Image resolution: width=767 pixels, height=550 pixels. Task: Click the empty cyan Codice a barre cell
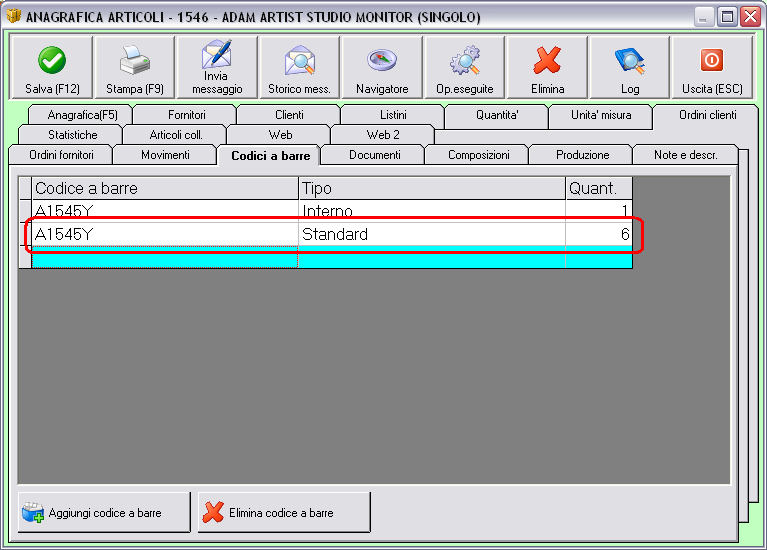(165, 257)
